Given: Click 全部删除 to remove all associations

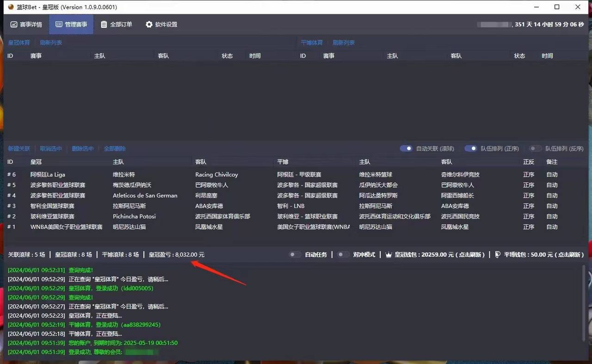Looking at the screenshot, I should pos(115,148).
